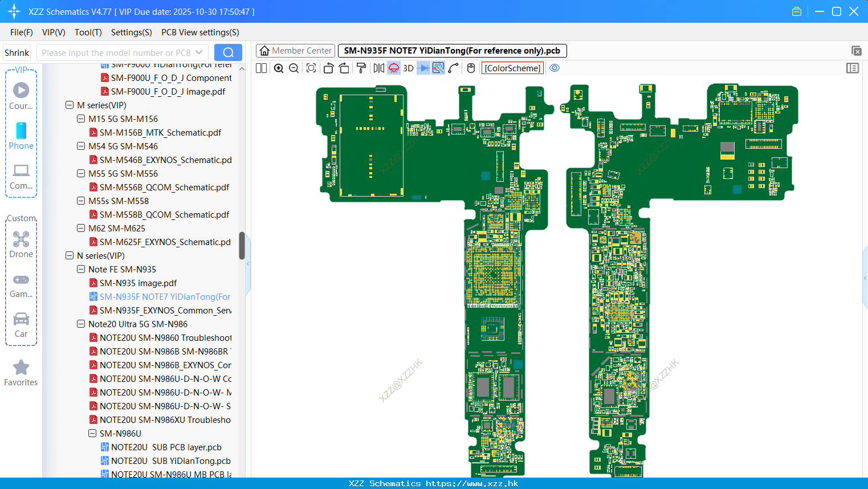Toggle the trace routing display icon
The width and height of the screenshot is (868, 489).
[438, 68]
